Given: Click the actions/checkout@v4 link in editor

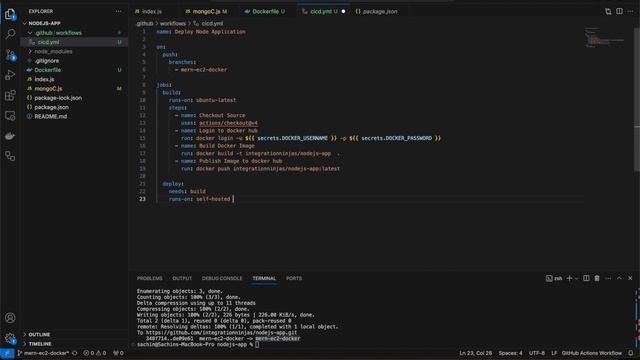Looking at the screenshot, I should coord(228,123).
